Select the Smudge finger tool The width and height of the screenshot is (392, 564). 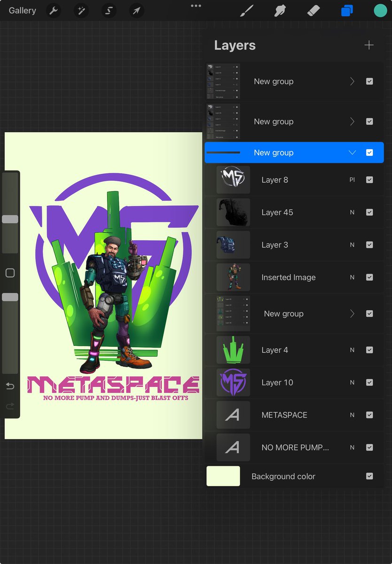tap(280, 10)
